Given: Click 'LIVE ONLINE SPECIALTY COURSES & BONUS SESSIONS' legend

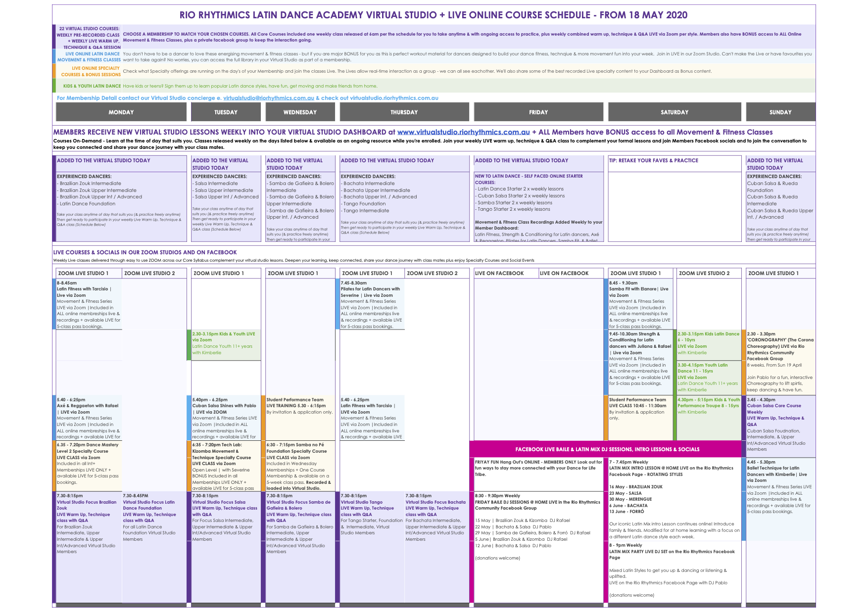Looking at the screenshot, I should [91, 71].
